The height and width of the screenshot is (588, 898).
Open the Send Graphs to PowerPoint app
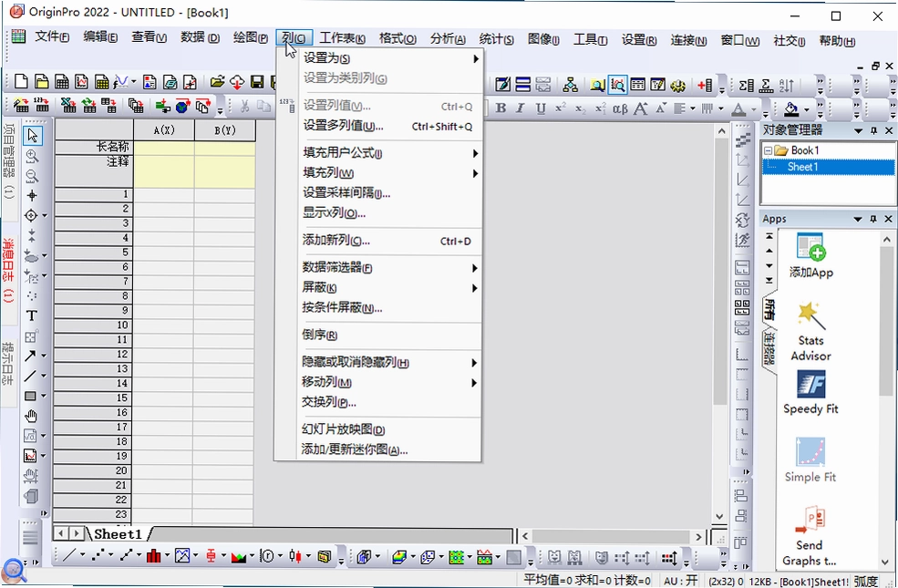(810, 536)
